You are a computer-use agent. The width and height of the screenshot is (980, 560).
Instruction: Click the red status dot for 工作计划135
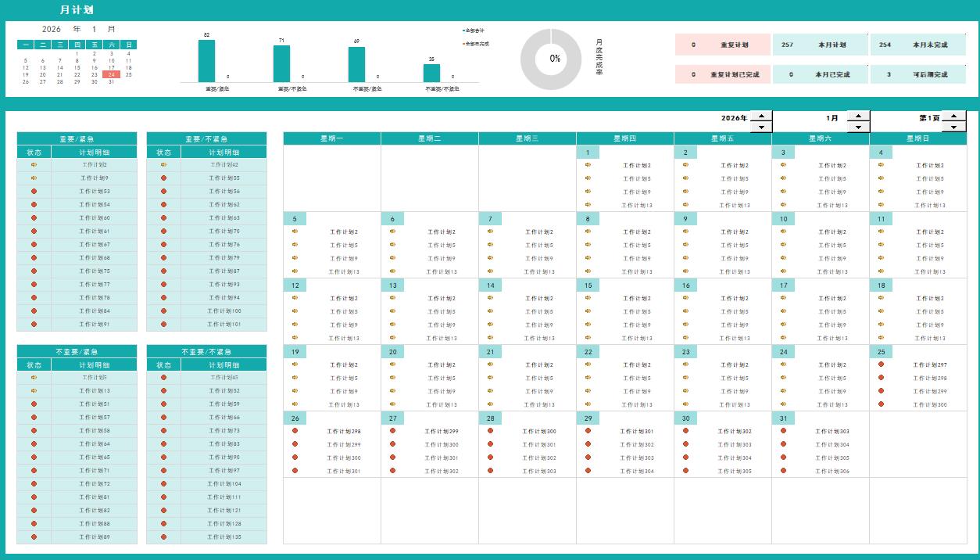coord(163,537)
